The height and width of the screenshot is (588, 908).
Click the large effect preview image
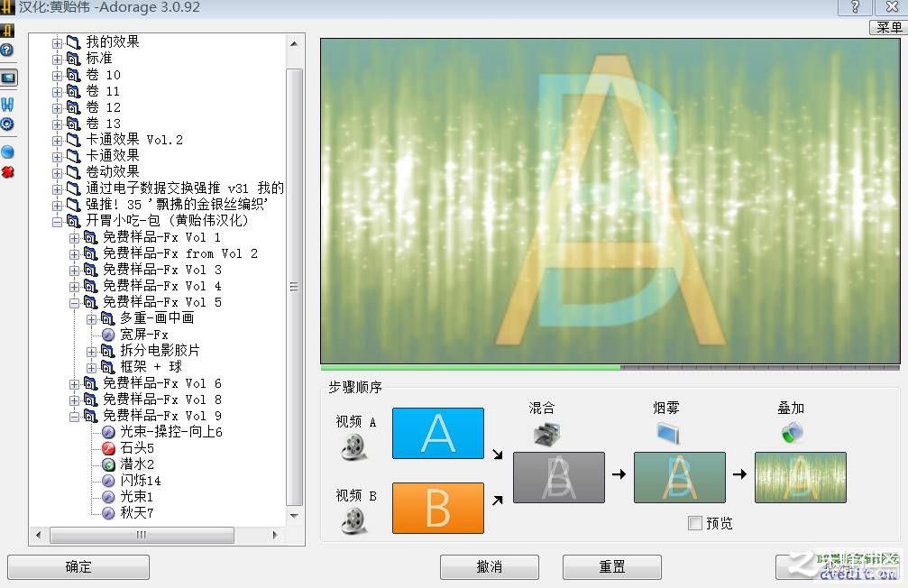tap(610, 201)
